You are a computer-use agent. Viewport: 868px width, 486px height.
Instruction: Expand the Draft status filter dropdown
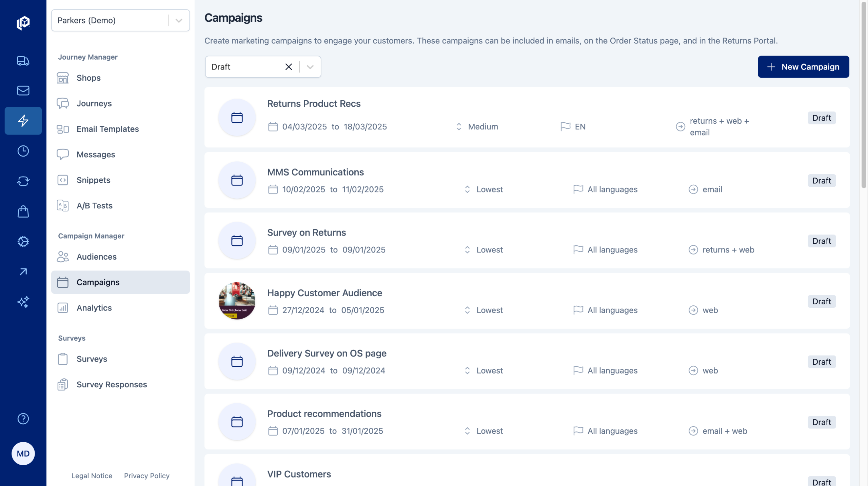310,67
